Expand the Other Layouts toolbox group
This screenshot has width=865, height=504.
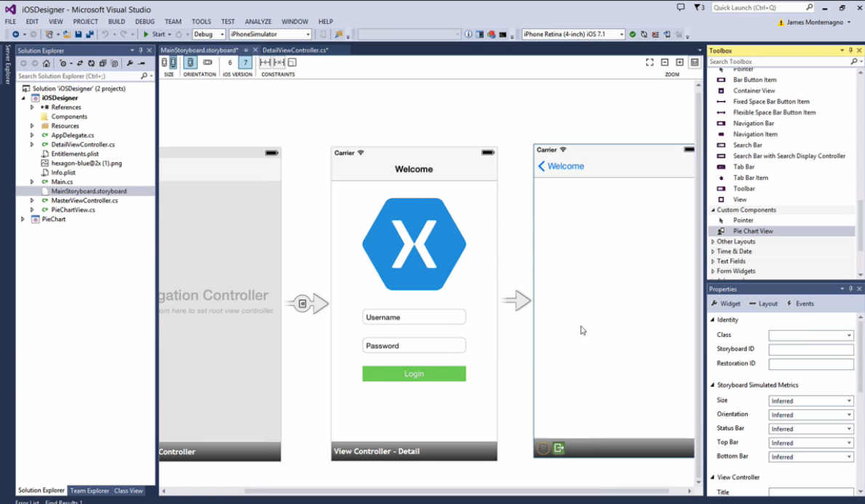(x=713, y=241)
